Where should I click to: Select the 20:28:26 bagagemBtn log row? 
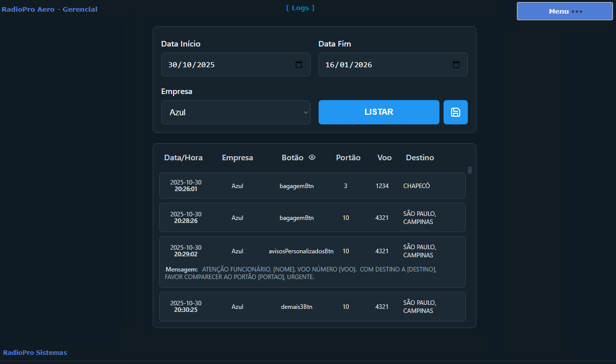tap(312, 217)
